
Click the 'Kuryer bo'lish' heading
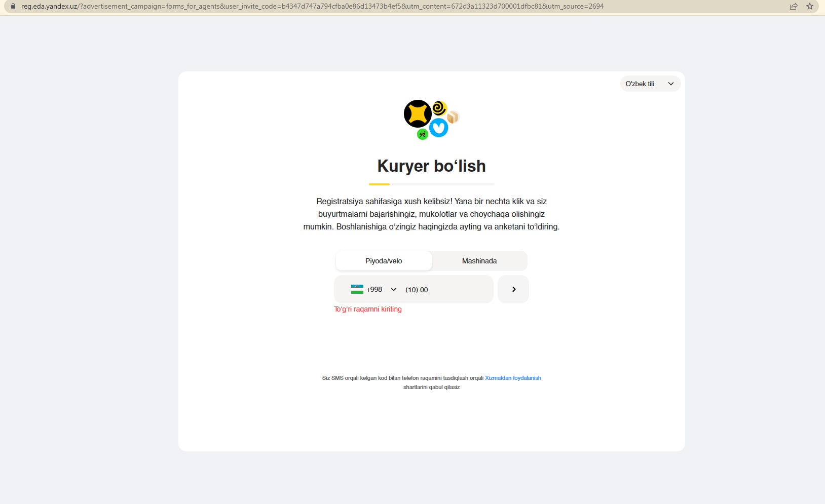click(x=431, y=166)
